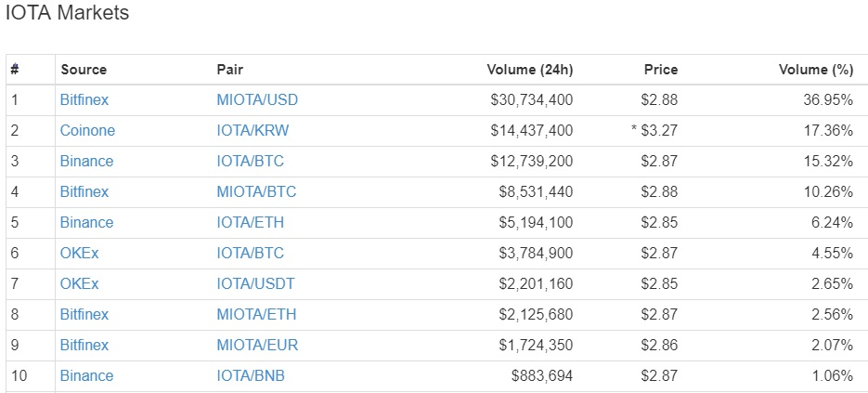Click OKEx source for IOTA/USDT

(x=79, y=283)
